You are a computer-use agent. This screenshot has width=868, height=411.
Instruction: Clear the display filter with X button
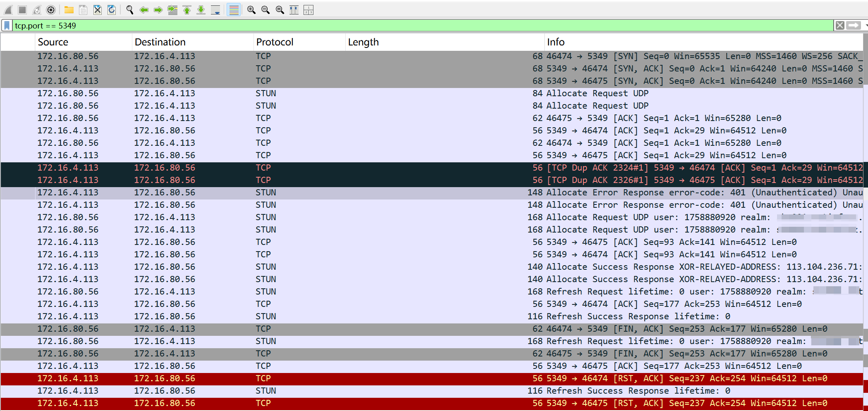(x=839, y=26)
